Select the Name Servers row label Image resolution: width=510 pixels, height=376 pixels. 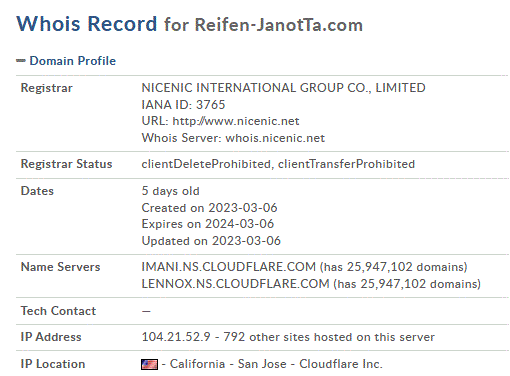(x=60, y=267)
